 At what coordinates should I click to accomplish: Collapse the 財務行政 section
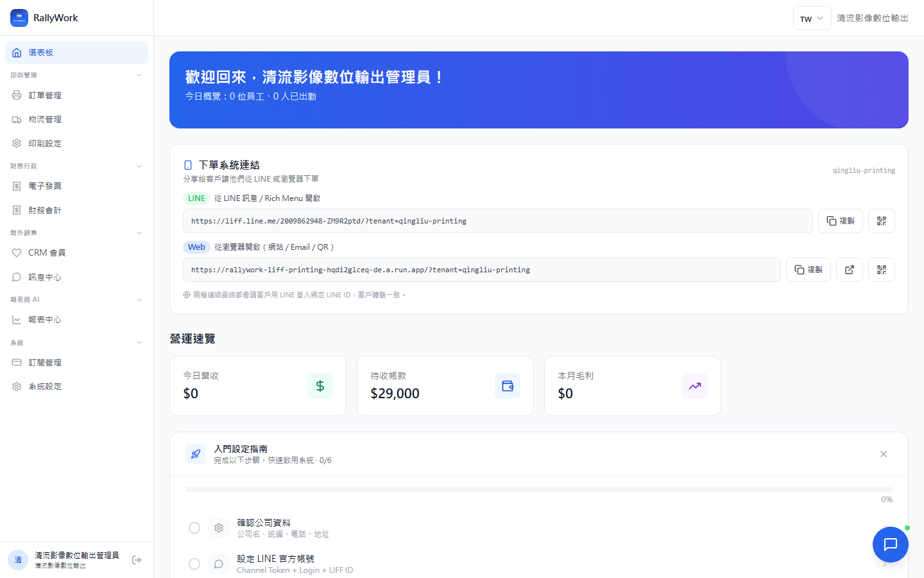coord(139,166)
